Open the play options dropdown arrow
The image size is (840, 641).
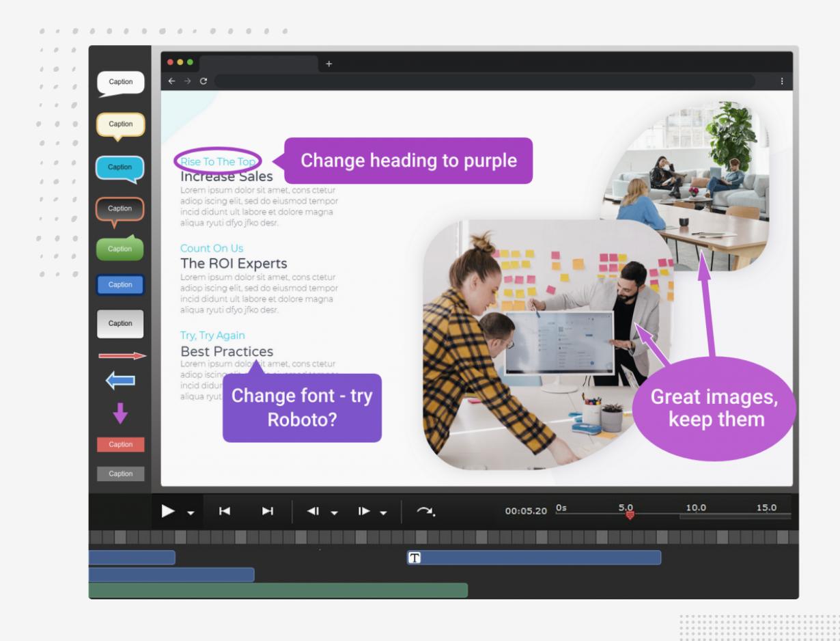click(191, 513)
